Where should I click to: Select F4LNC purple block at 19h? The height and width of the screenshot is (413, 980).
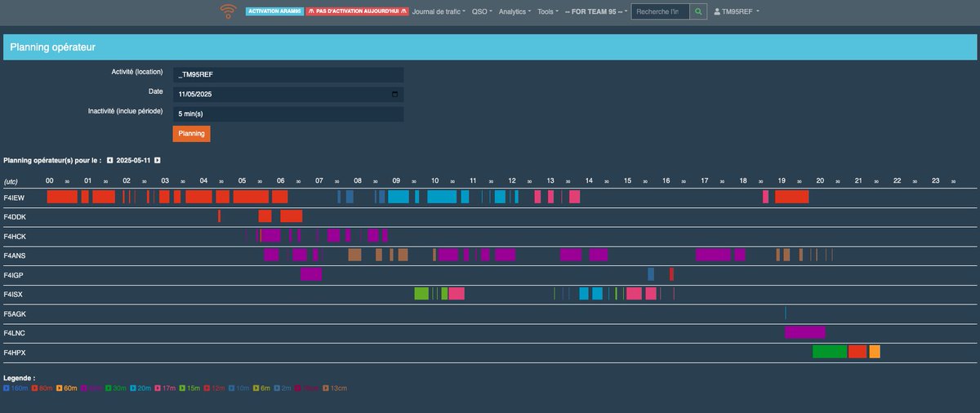click(805, 332)
